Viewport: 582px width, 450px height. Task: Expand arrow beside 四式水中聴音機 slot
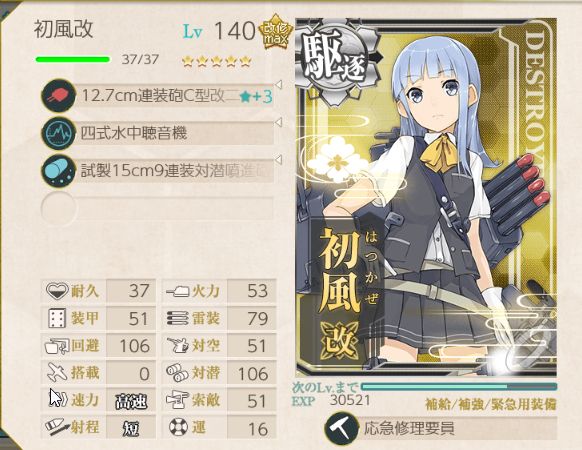[x=278, y=122]
